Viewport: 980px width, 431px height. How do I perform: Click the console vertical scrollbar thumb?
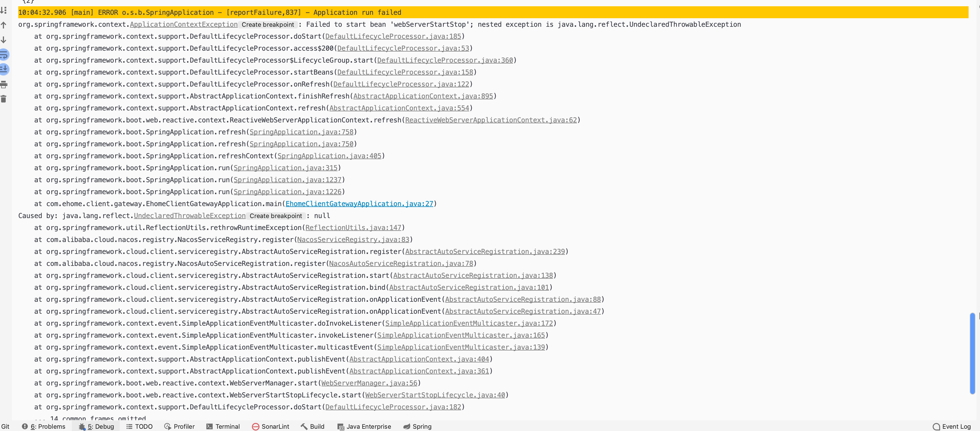pos(972,353)
